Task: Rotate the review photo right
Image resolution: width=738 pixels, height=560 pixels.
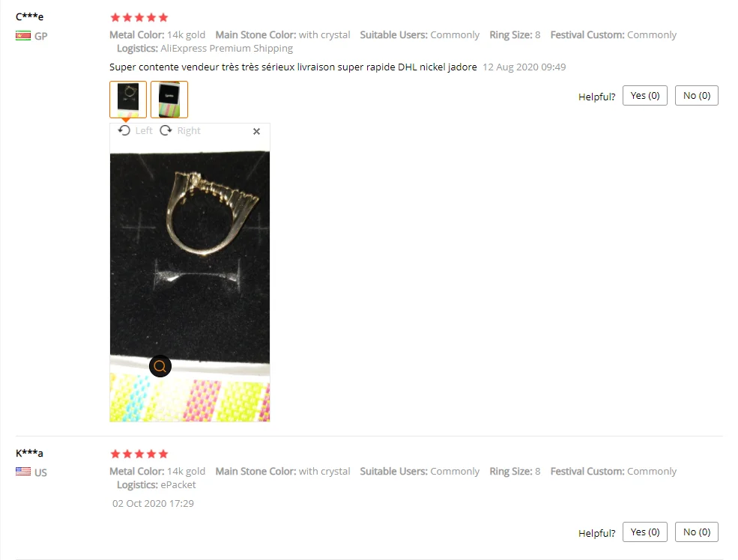Action: coord(181,131)
